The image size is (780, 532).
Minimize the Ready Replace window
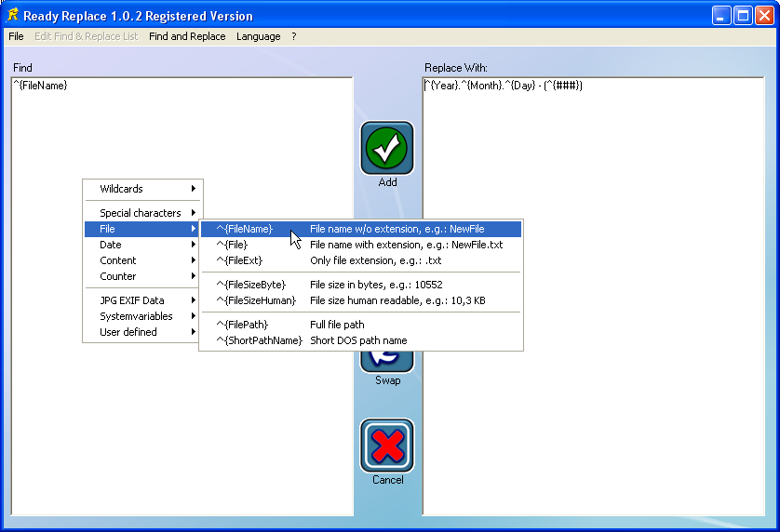click(720, 16)
